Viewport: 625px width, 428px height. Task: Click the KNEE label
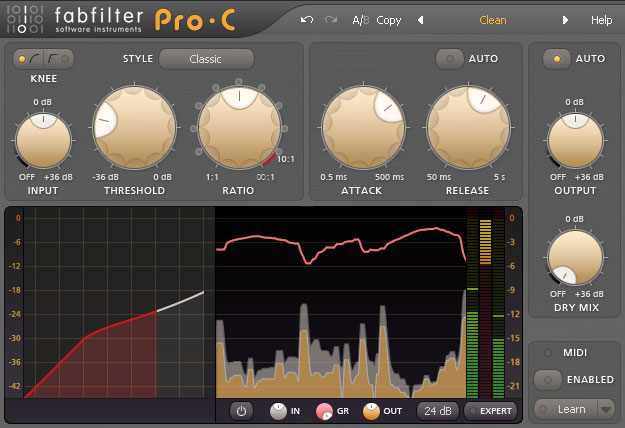[44, 79]
